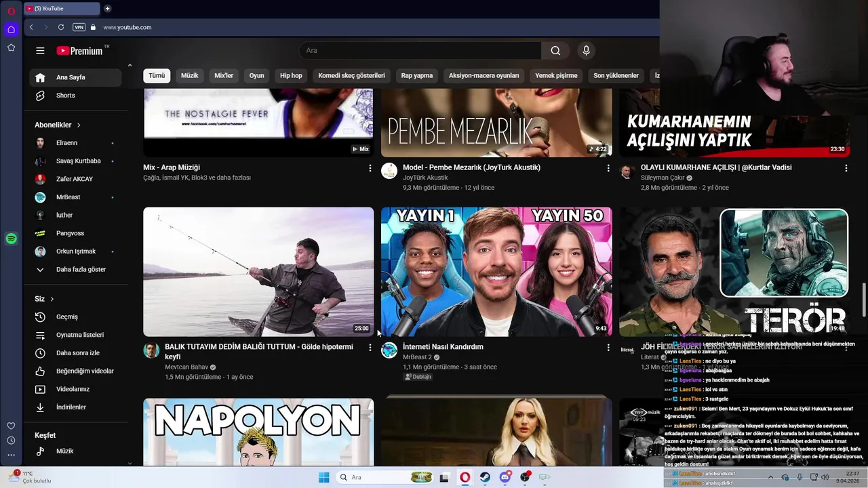Click the Opera menu logo
The width and height of the screenshot is (868, 488).
pyautogui.click(x=11, y=11)
